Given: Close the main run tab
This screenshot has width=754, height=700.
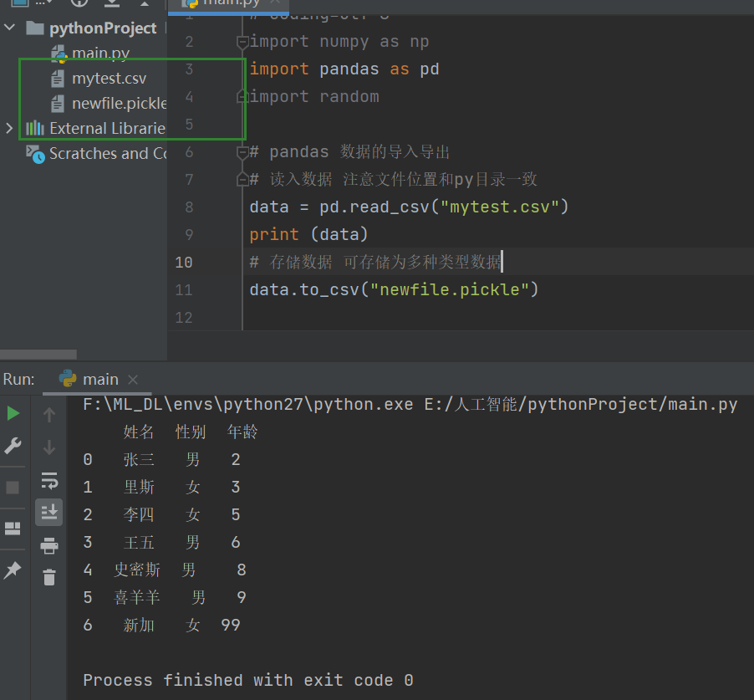Looking at the screenshot, I should (133, 380).
